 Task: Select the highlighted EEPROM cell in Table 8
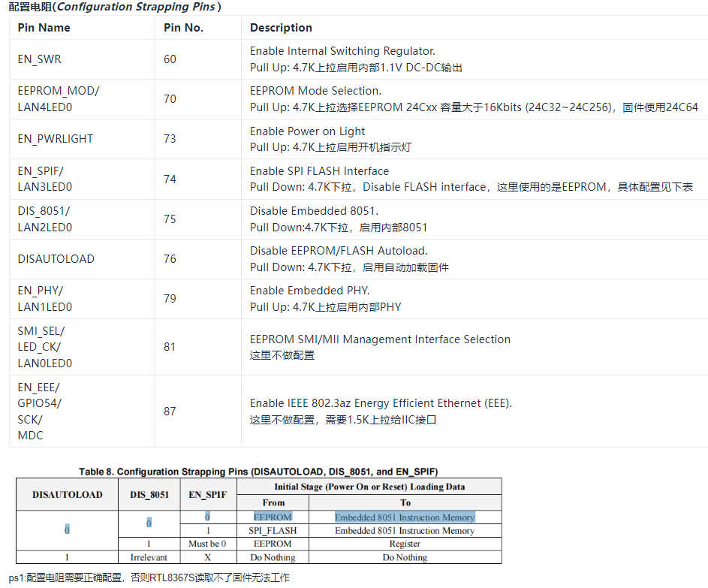pyautogui.click(x=273, y=517)
